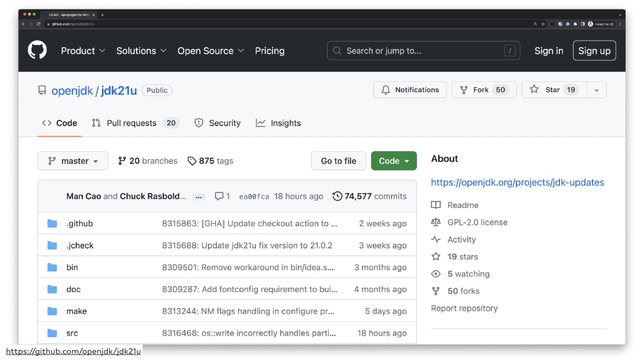The image size is (644, 362).
Task: Open the commit comments icon showing 1
Action: click(222, 196)
